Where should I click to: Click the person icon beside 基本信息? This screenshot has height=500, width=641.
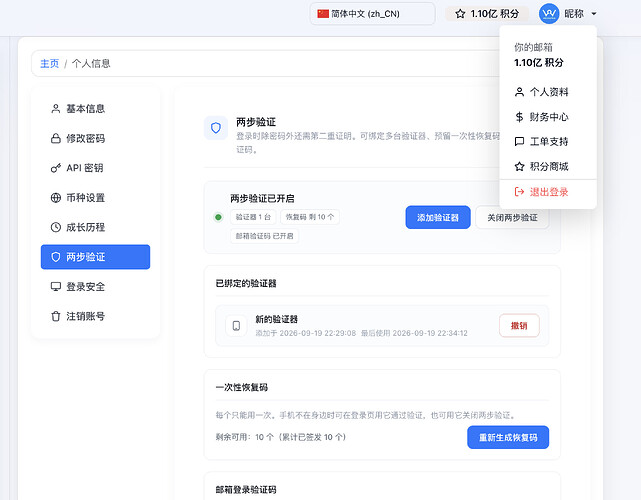coord(56,109)
